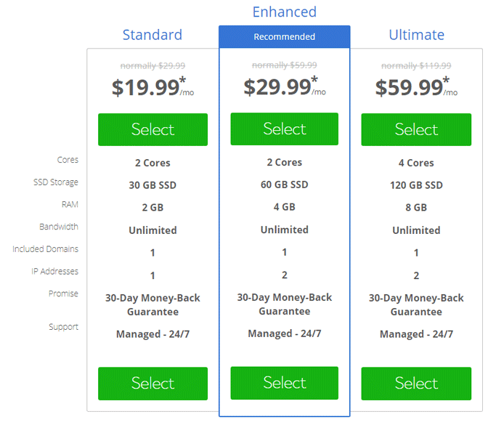Click '60 GB SSD' value
This screenshot has height=425, width=504.
(285, 185)
